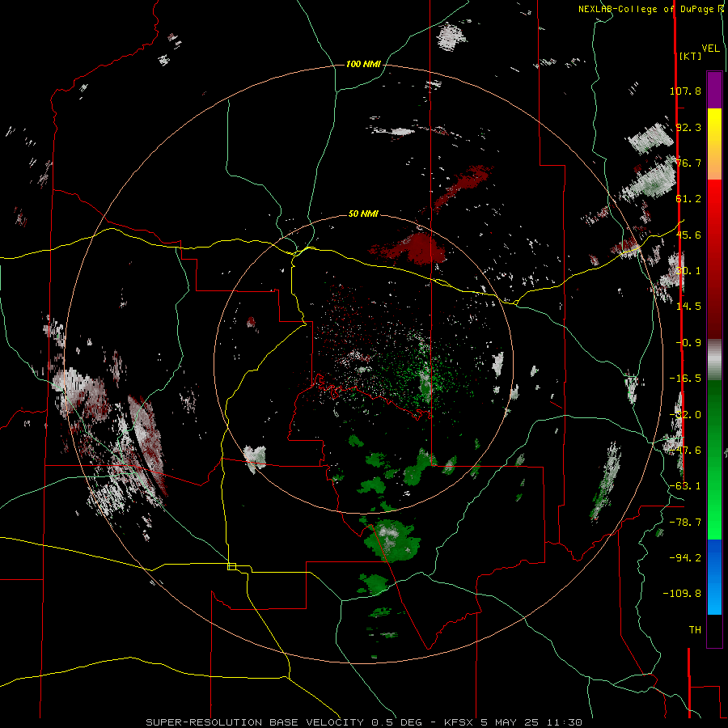Click the 30.1 legend value

(x=688, y=271)
